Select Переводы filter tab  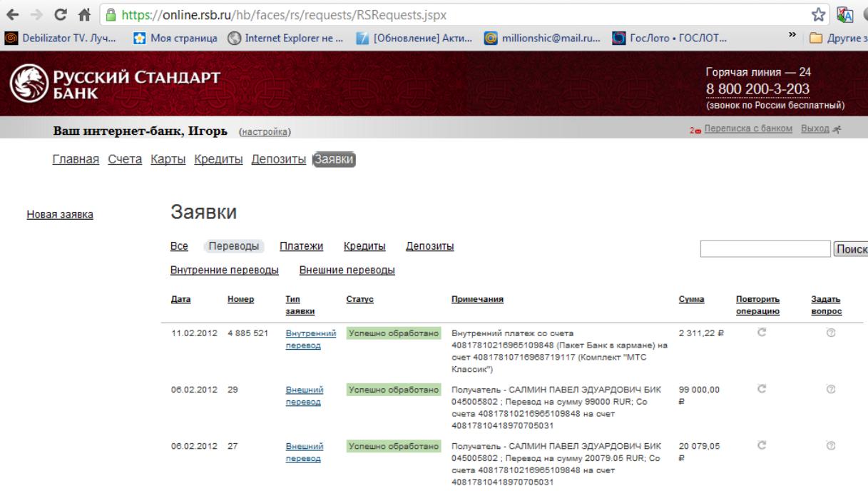235,246
